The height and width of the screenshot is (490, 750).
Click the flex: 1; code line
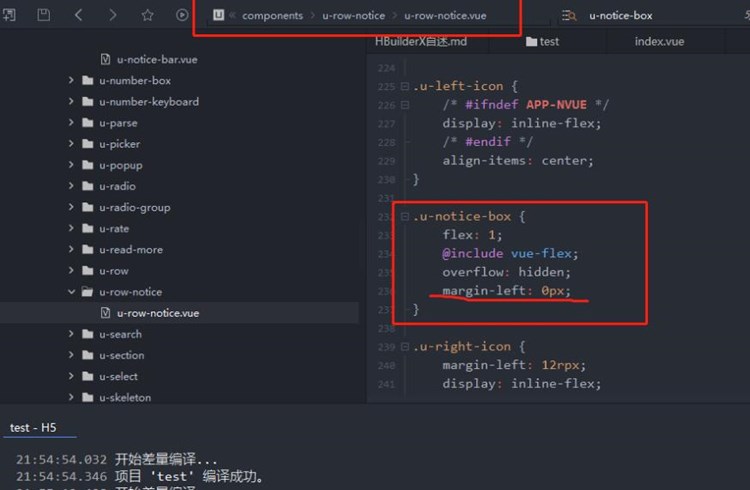tap(472, 234)
